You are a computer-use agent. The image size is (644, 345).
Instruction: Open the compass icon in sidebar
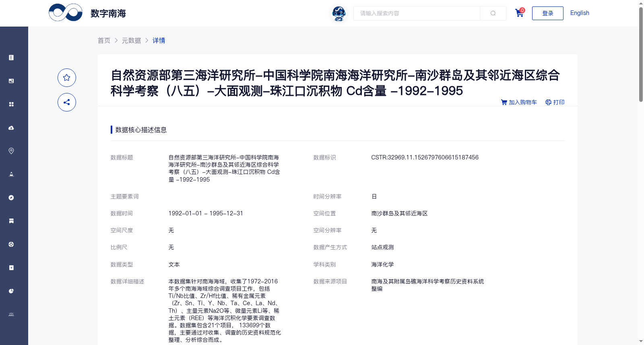11,198
